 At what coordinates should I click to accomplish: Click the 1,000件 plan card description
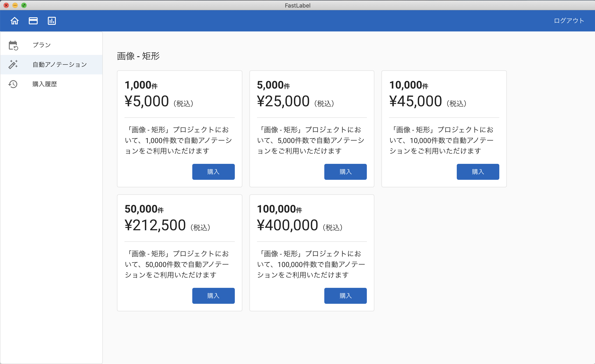coord(179,140)
